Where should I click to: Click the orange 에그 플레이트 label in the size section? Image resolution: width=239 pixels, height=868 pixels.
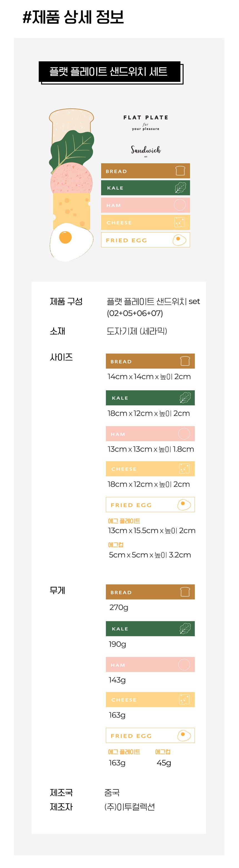tap(124, 521)
